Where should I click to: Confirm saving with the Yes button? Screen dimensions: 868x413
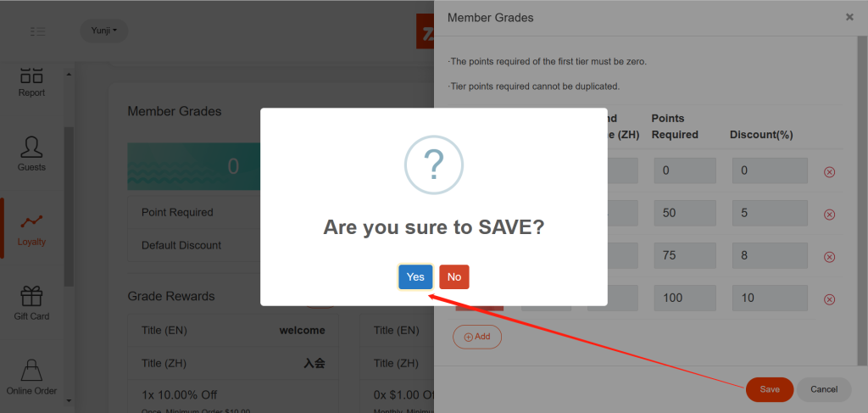pyautogui.click(x=415, y=276)
